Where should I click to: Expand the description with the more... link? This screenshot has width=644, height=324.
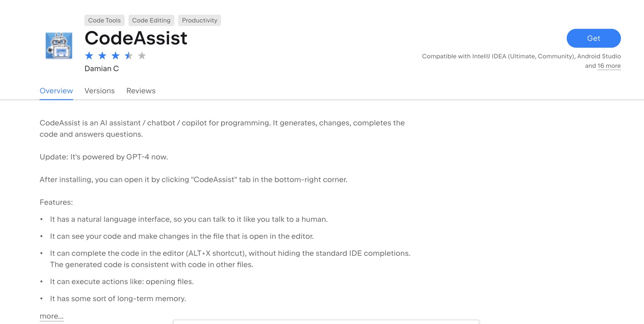(52, 316)
